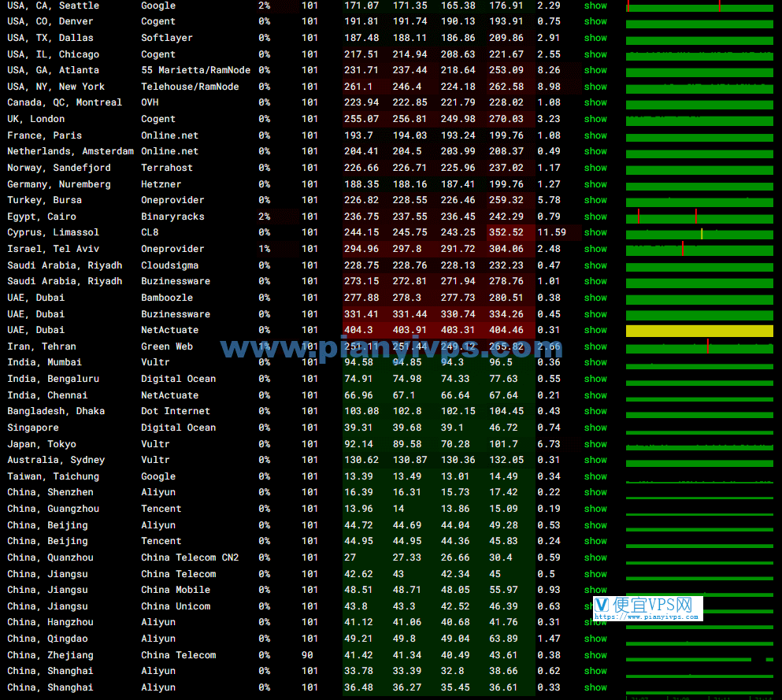This screenshot has width=782, height=700.
Task: Select the 2% loss in Egypt row
Action: pyautogui.click(x=265, y=217)
